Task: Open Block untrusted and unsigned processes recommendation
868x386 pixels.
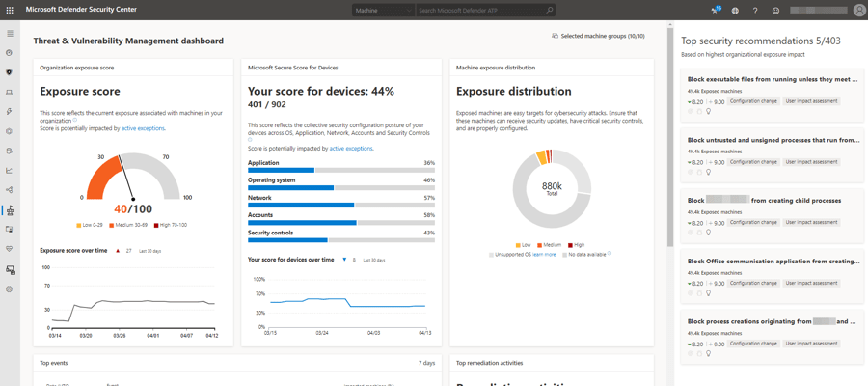Action: click(x=773, y=140)
